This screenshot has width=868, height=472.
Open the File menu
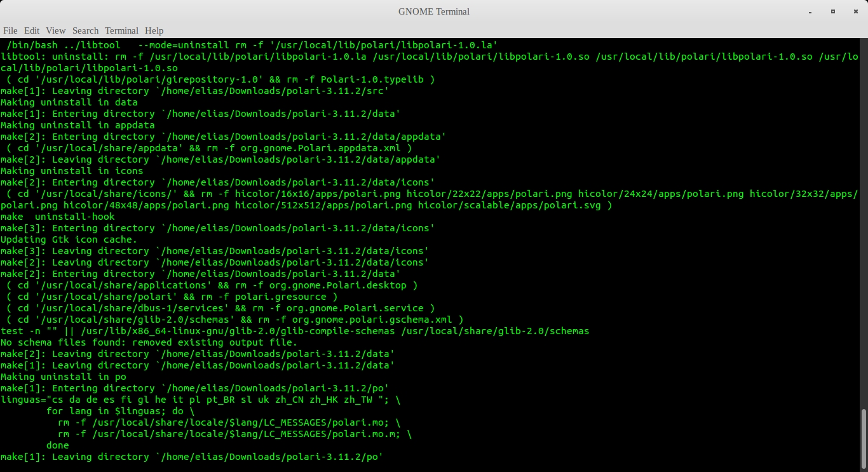[x=10, y=30]
